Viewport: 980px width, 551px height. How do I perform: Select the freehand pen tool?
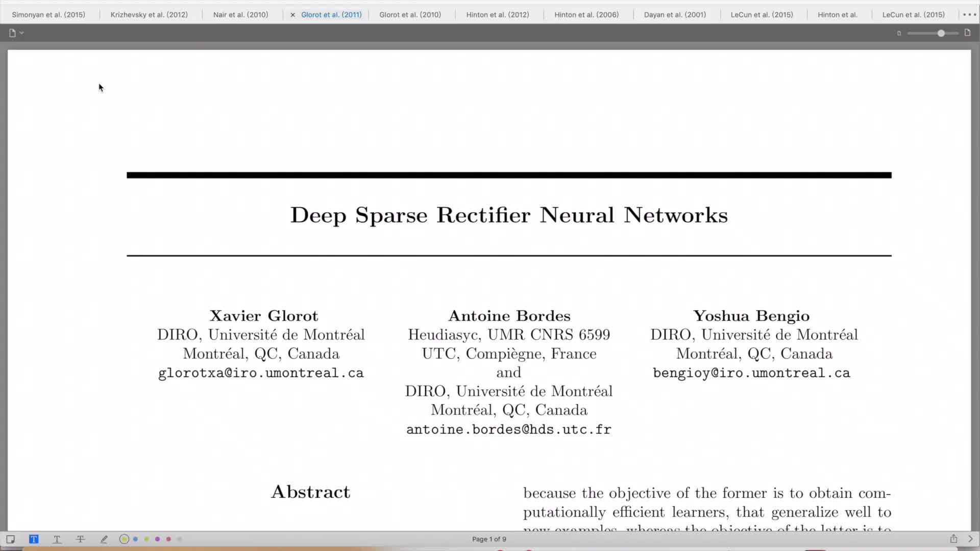(x=104, y=539)
